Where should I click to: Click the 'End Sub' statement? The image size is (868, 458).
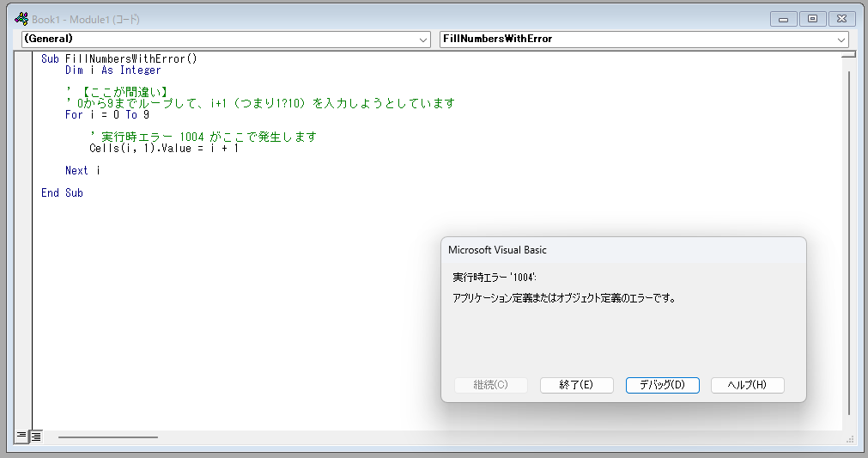pyautogui.click(x=62, y=193)
